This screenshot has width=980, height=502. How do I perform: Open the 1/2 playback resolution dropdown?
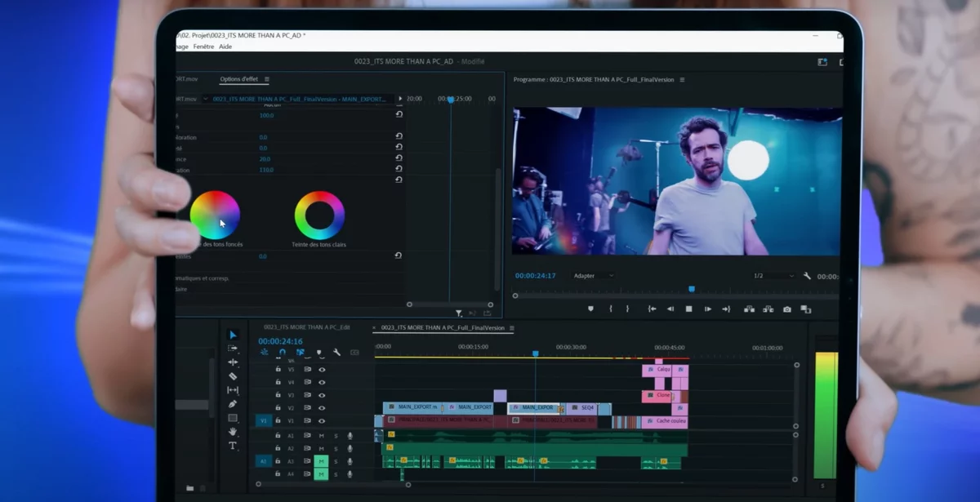click(x=773, y=276)
